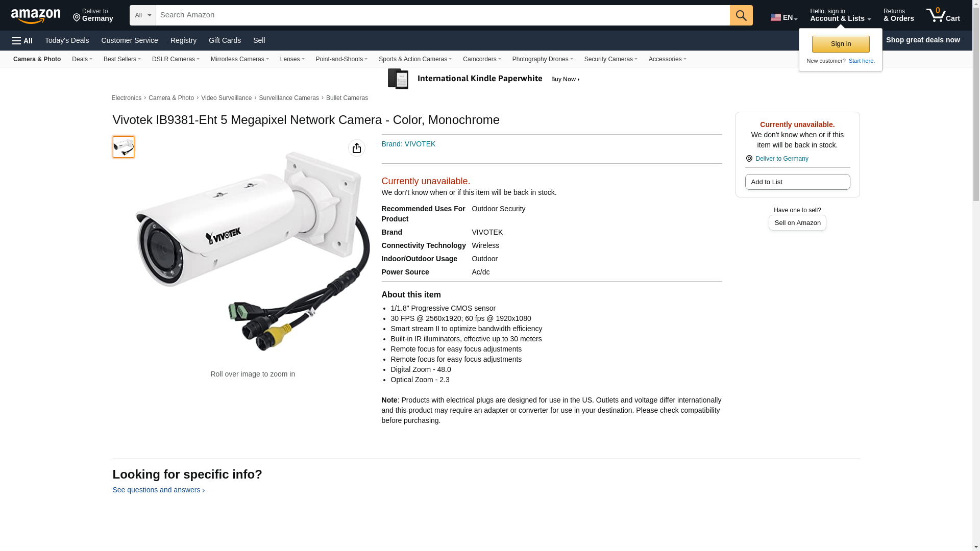The height and width of the screenshot is (551, 980).
Task: Expand the All search category dropdown
Action: pyautogui.click(x=143, y=15)
